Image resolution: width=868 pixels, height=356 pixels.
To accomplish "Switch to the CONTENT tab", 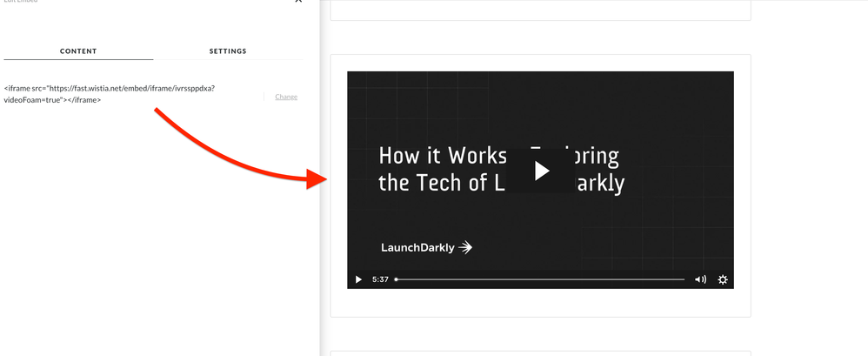I will (x=78, y=51).
